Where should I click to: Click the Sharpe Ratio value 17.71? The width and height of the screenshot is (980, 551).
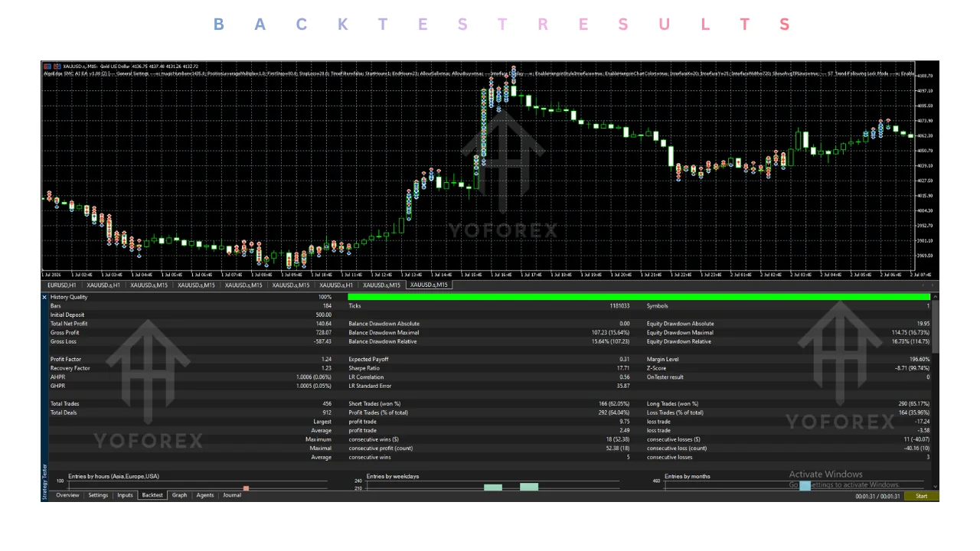click(622, 368)
